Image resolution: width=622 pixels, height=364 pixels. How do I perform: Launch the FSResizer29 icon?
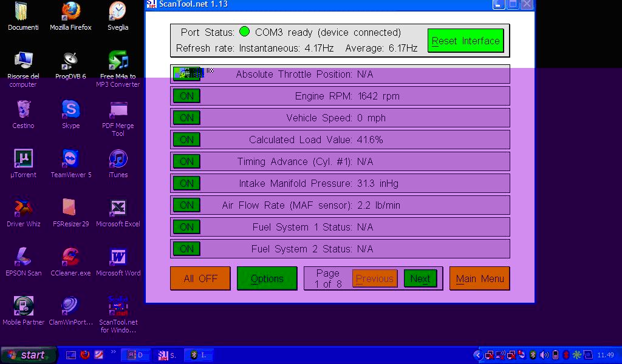click(x=70, y=213)
